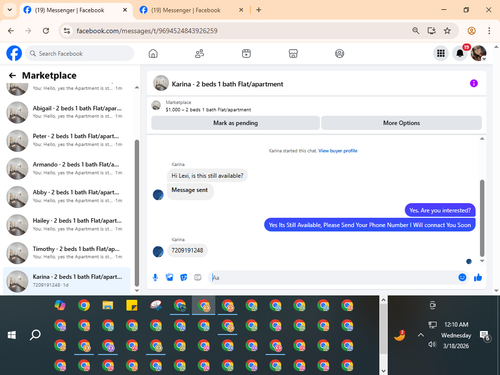This screenshot has width=500, height=375.
Task: Click the phone number message 7209191248
Action: [x=187, y=250]
